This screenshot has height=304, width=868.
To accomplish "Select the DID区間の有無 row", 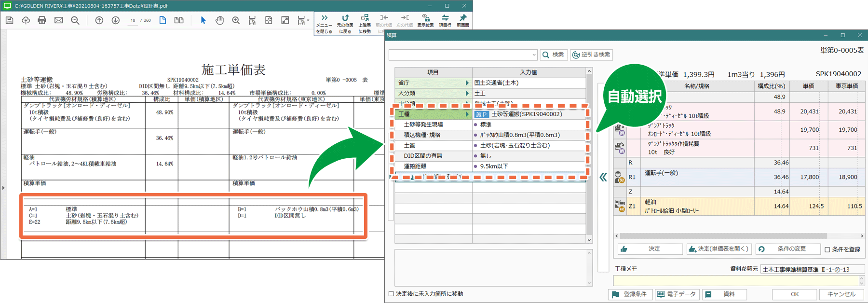I will coord(490,156).
